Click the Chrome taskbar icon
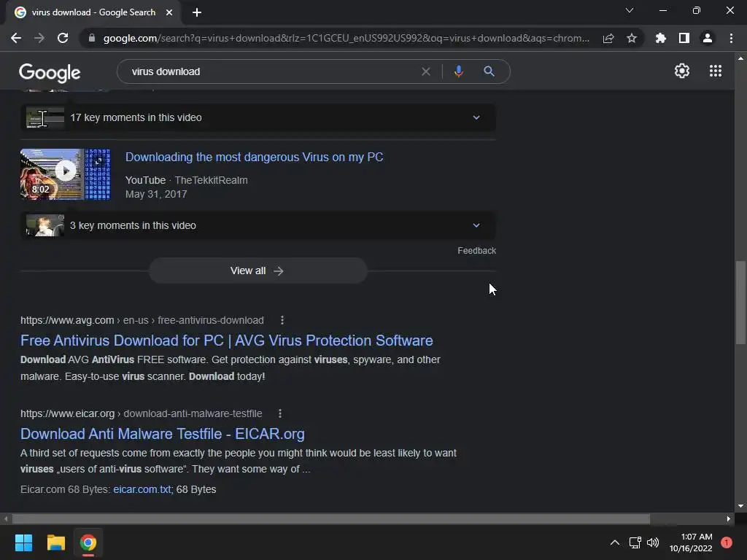747x560 pixels. pyautogui.click(x=88, y=542)
